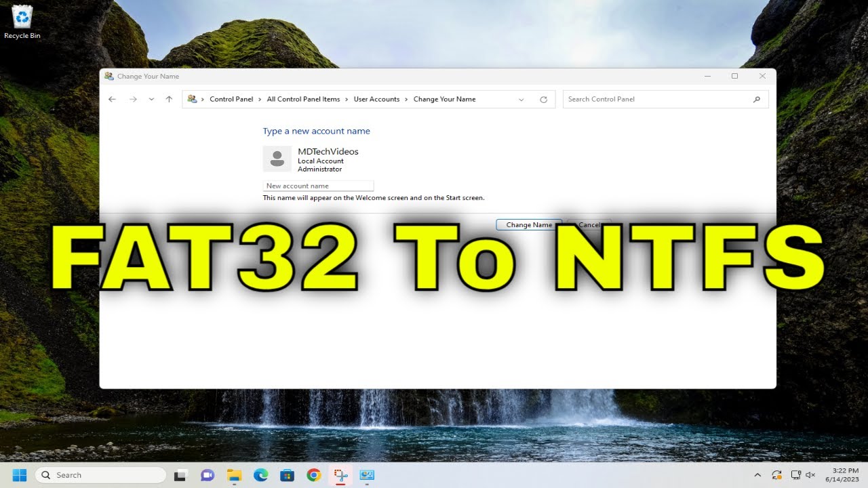
Task: Open Microsoft Store from the taskbar
Action: coord(287,475)
